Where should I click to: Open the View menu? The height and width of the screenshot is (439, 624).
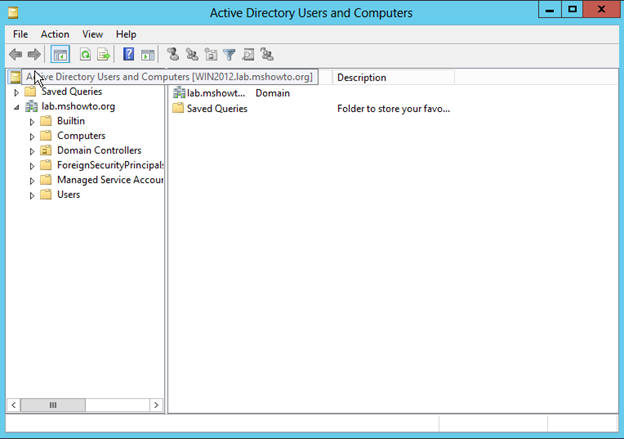[92, 34]
